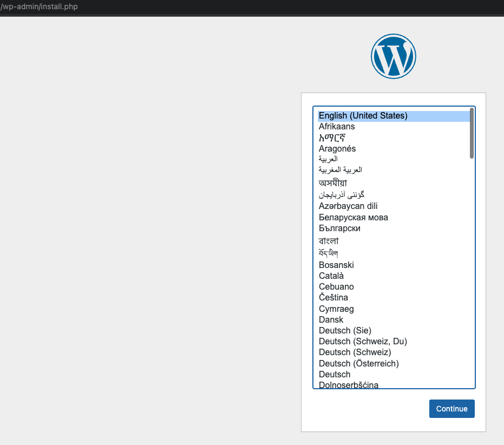This screenshot has width=504, height=445.
Task: Select Čeština from the list
Action: [333, 298]
